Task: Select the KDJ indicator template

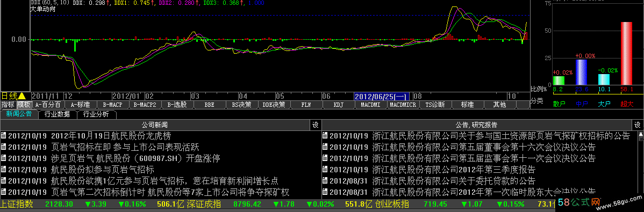Action: pyautogui.click(x=339, y=105)
